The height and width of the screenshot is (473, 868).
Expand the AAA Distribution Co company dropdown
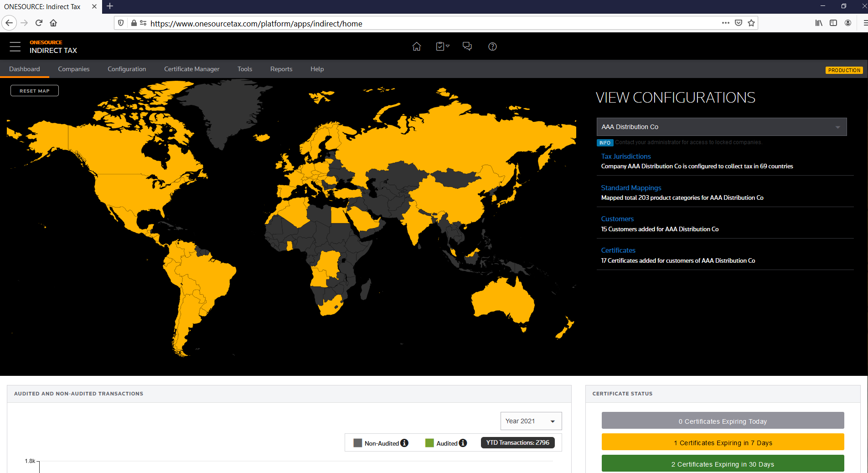tap(722, 127)
